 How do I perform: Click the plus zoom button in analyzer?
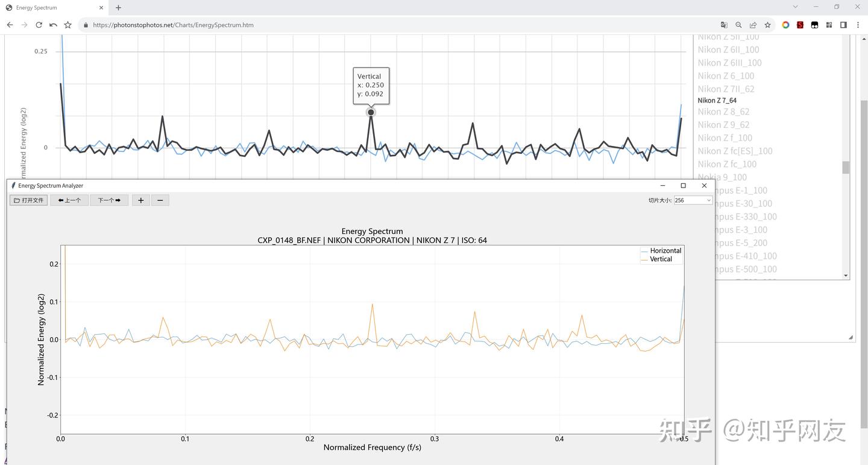click(x=140, y=200)
